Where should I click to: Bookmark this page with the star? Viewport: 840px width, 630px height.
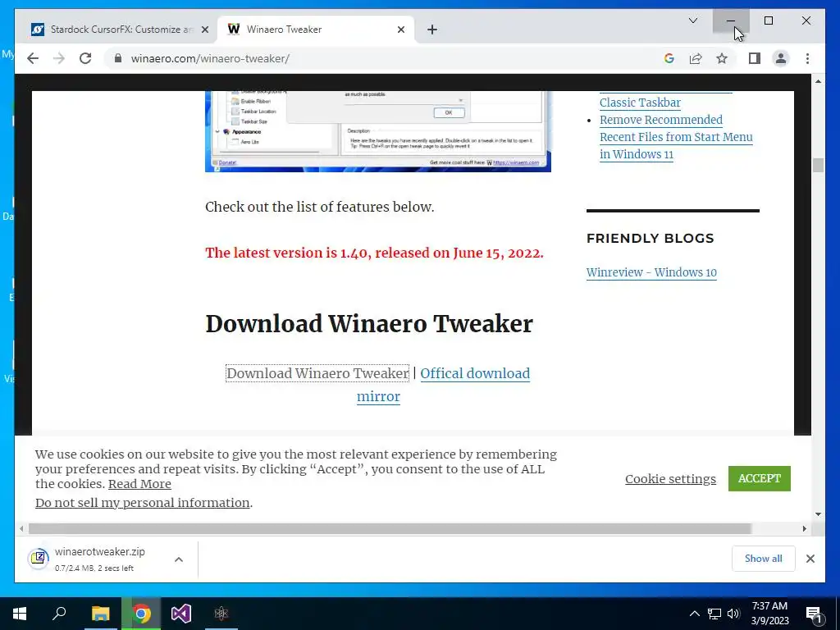tap(722, 58)
